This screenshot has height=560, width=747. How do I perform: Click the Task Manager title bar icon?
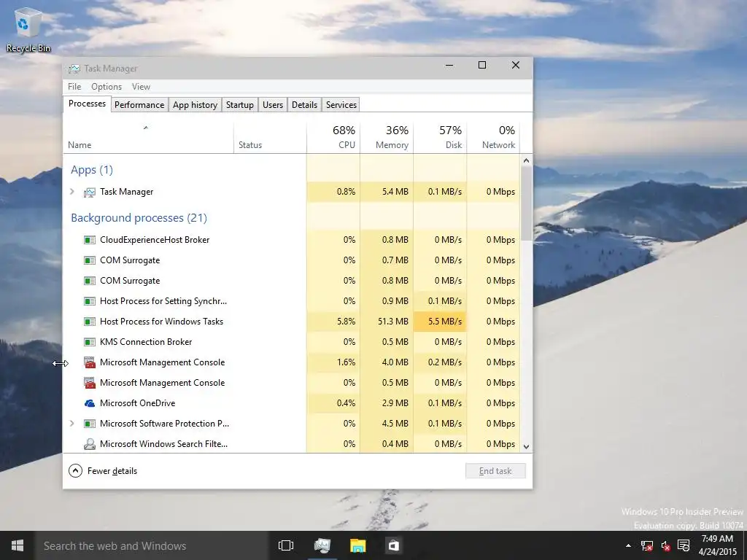pos(74,69)
